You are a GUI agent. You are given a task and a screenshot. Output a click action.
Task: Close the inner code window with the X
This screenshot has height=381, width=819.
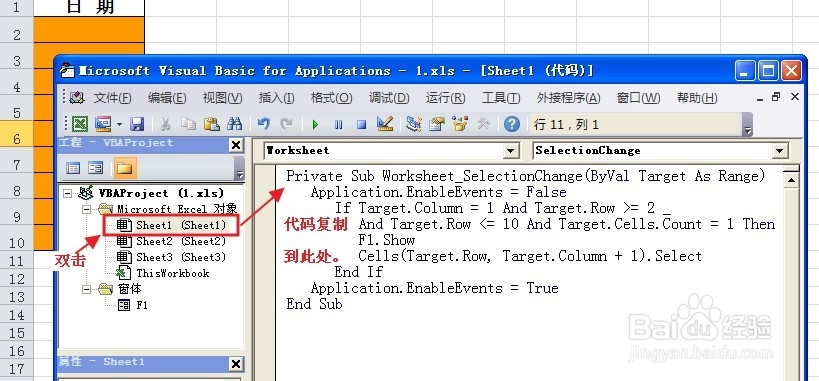pos(794,97)
